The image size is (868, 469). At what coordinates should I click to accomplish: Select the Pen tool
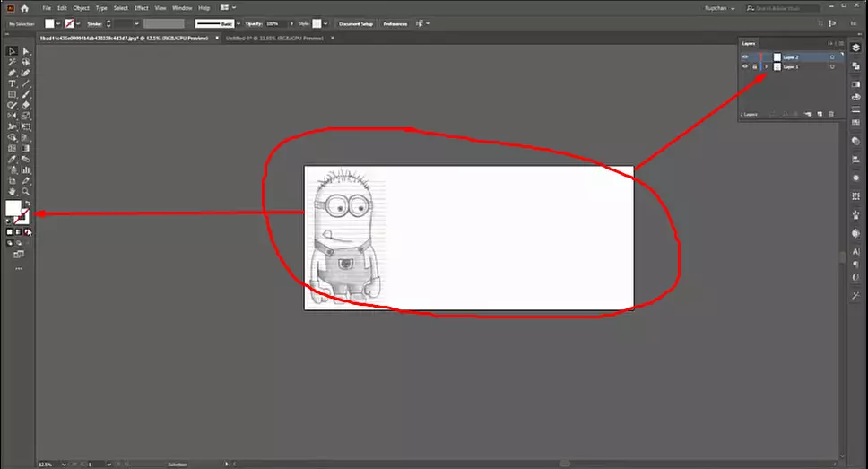pyautogui.click(x=12, y=73)
